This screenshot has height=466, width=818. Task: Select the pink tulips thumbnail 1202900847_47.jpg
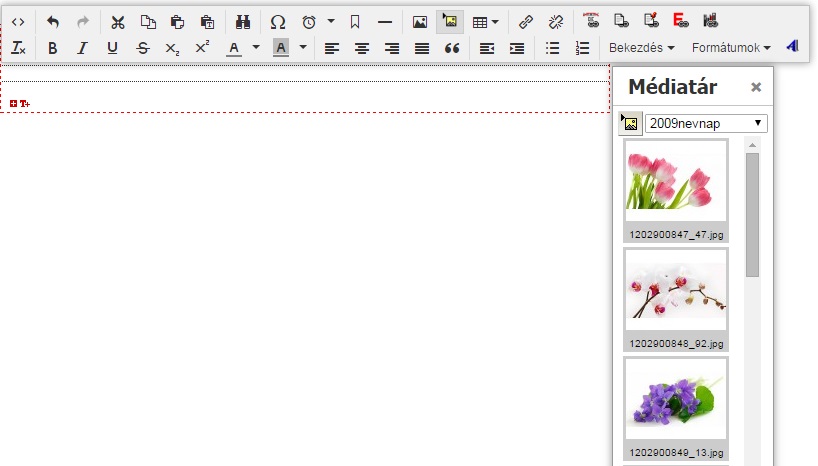pyautogui.click(x=675, y=181)
